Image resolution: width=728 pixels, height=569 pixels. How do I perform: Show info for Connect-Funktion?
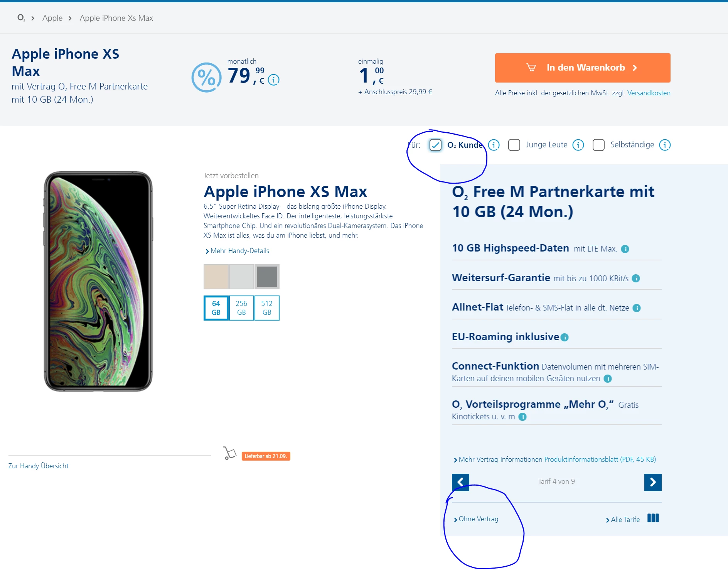pyautogui.click(x=608, y=379)
